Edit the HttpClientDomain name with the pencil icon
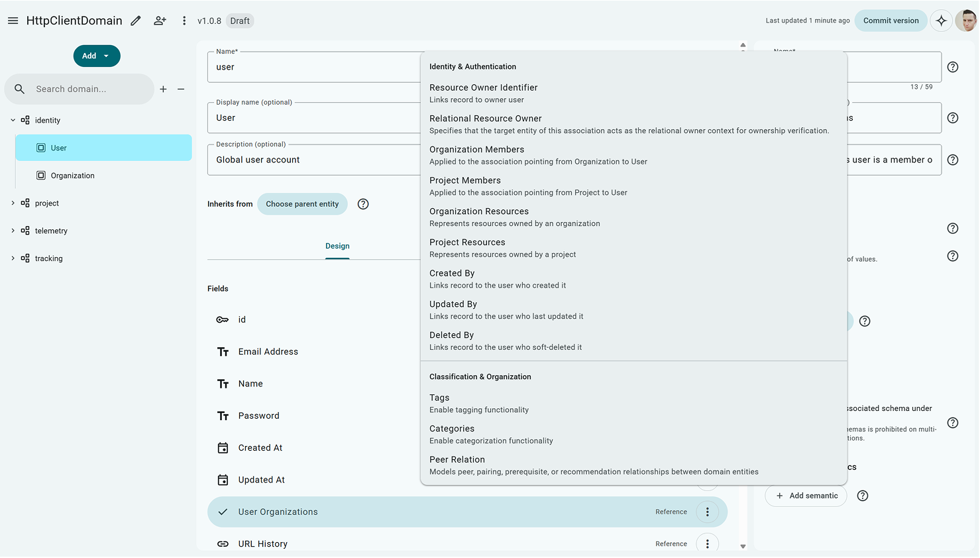980x558 pixels. point(136,21)
